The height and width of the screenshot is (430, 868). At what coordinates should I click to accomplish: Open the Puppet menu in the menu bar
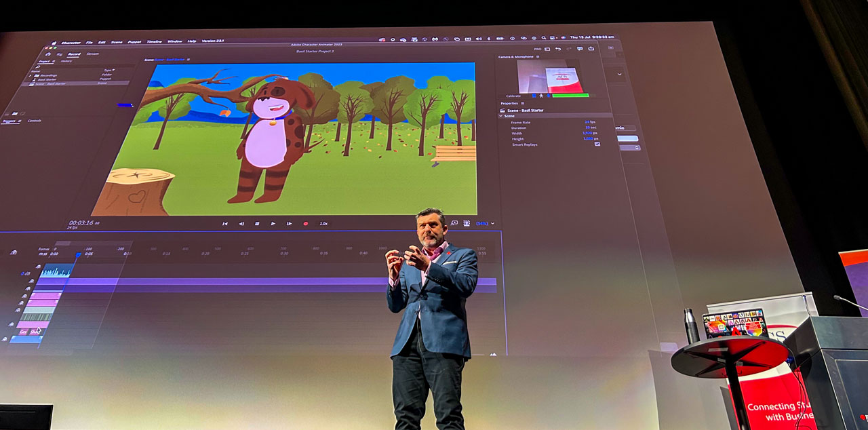(x=134, y=41)
